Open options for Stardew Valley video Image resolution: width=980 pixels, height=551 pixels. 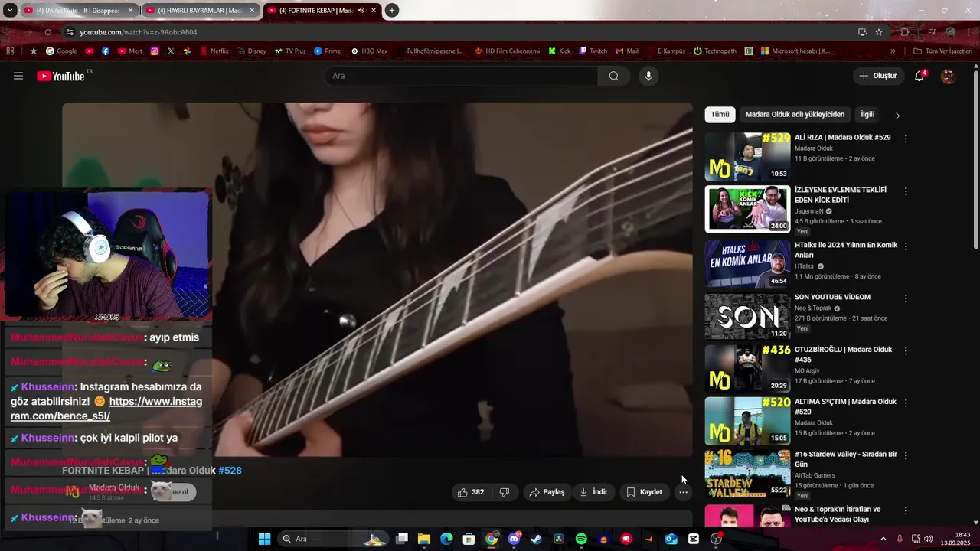point(906,455)
